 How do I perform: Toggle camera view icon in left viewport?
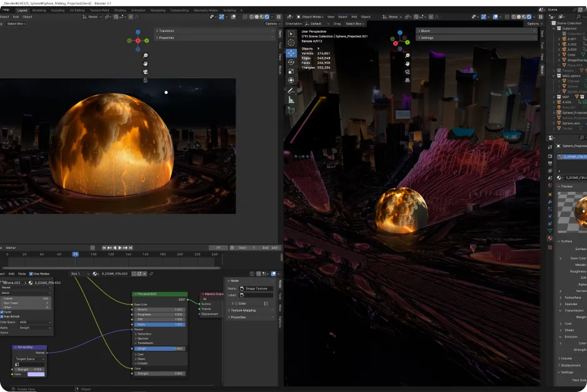145,72
